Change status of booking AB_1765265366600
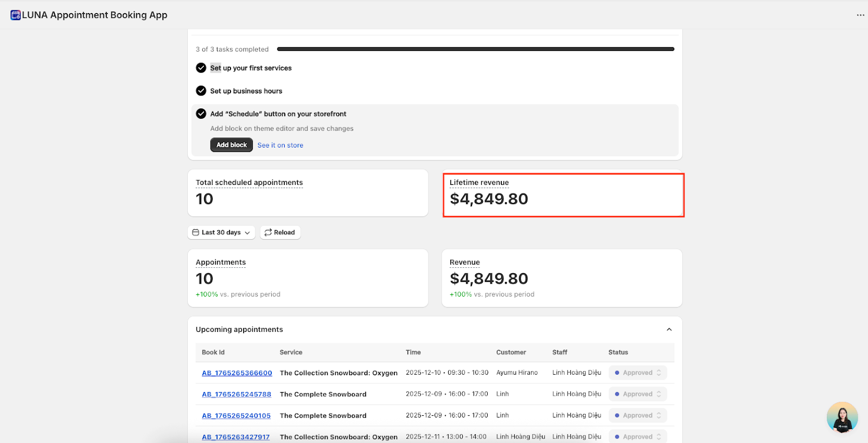This screenshot has height=443, width=868. pyautogui.click(x=637, y=373)
